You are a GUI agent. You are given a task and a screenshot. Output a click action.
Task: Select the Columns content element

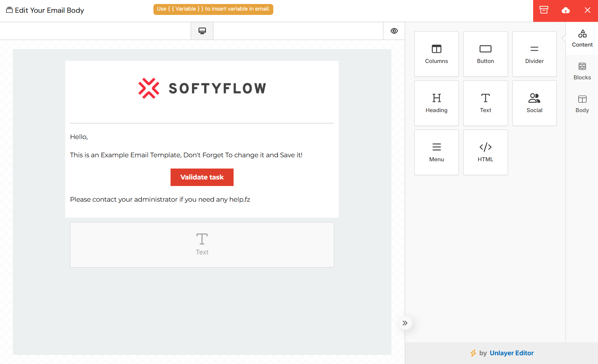click(x=436, y=54)
